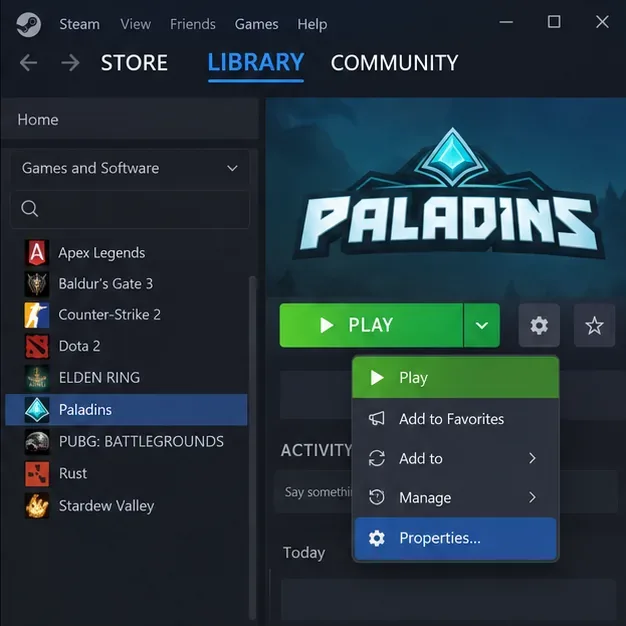This screenshot has height=626, width=626.
Task: Click the Apex Legends game icon
Action: click(37, 253)
